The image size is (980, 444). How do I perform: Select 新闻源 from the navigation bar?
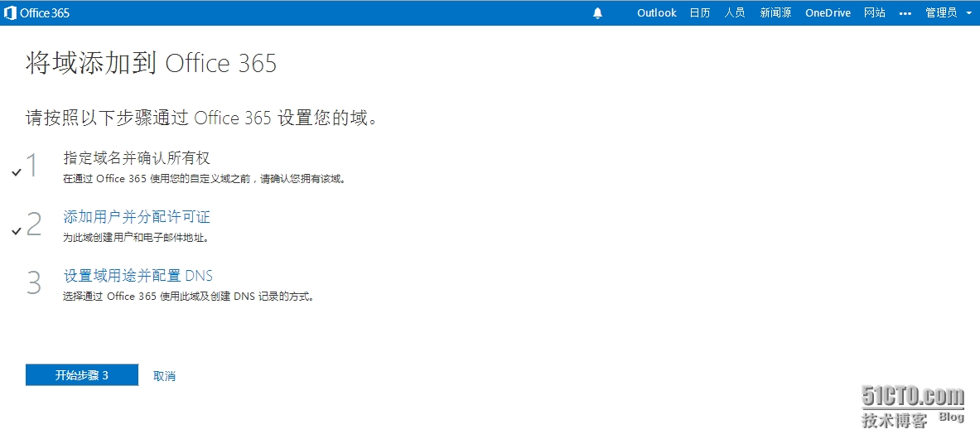pos(775,13)
